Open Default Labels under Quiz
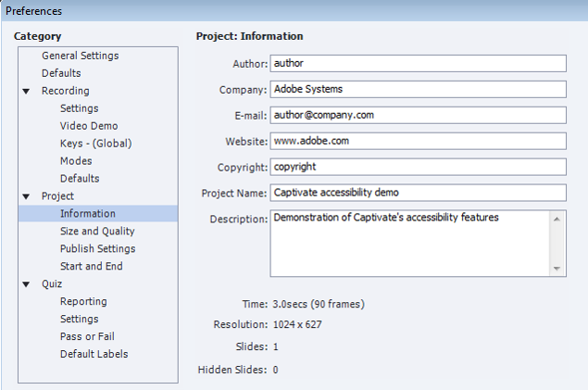This screenshot has height=390, width=588. 94,355
